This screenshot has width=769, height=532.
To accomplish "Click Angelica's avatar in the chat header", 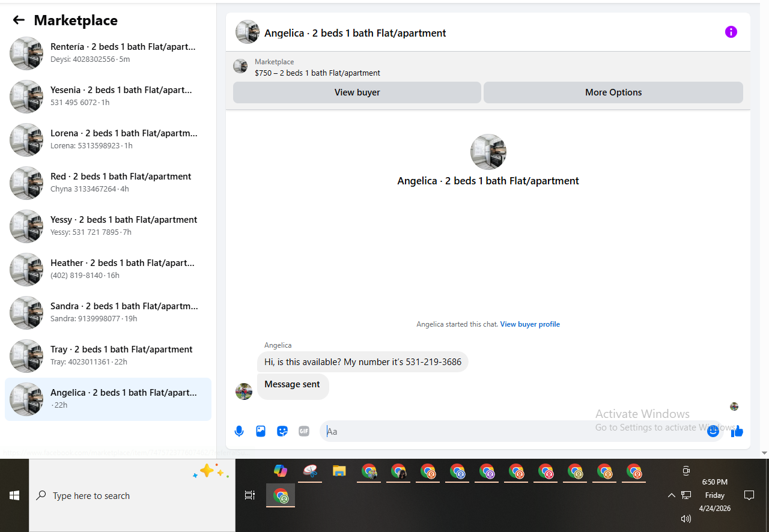I will [248, 32].
